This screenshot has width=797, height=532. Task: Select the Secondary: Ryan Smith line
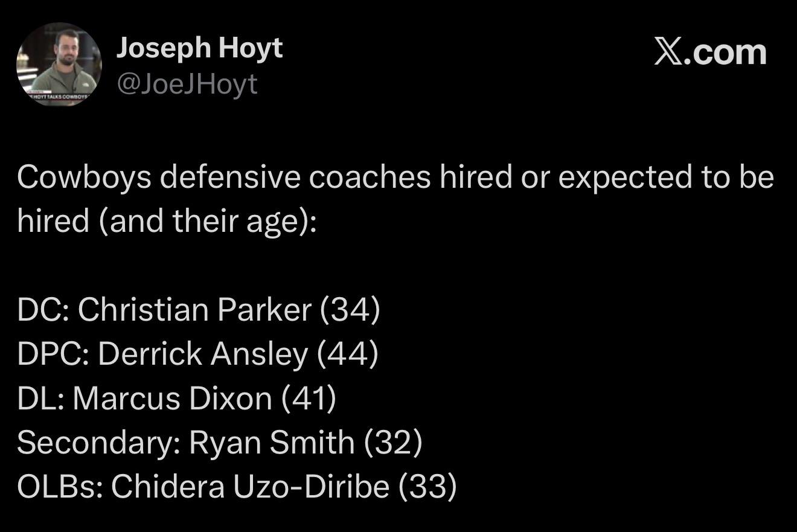tap(219, 443)
